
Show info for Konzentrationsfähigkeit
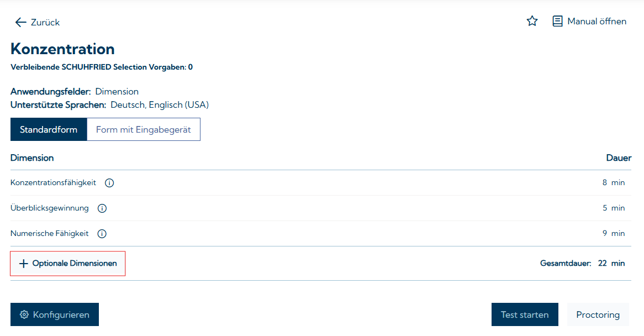click(x=109, y=183)
